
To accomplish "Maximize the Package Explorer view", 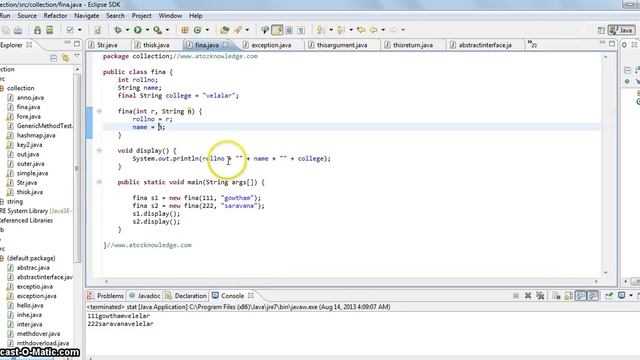I will (77, 43).
